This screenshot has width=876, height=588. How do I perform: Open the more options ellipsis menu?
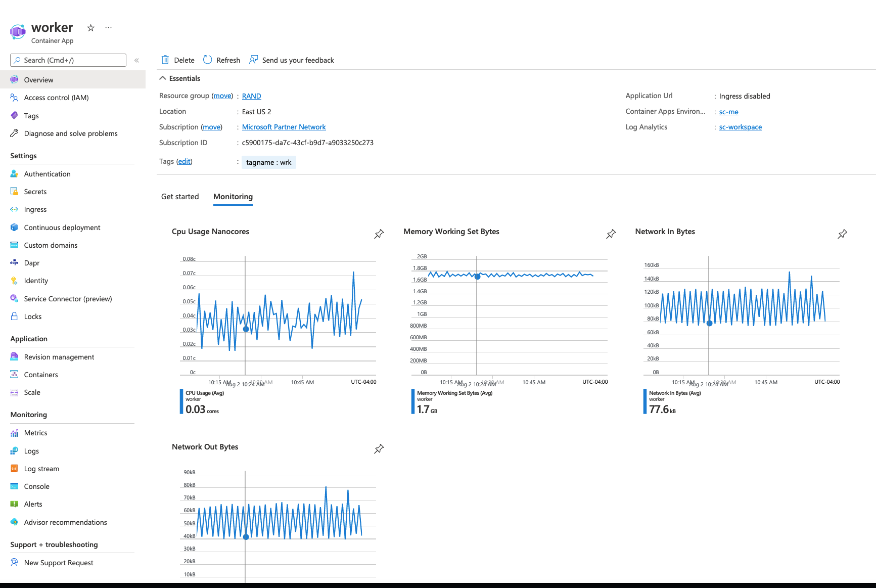(x=108, y=27)
